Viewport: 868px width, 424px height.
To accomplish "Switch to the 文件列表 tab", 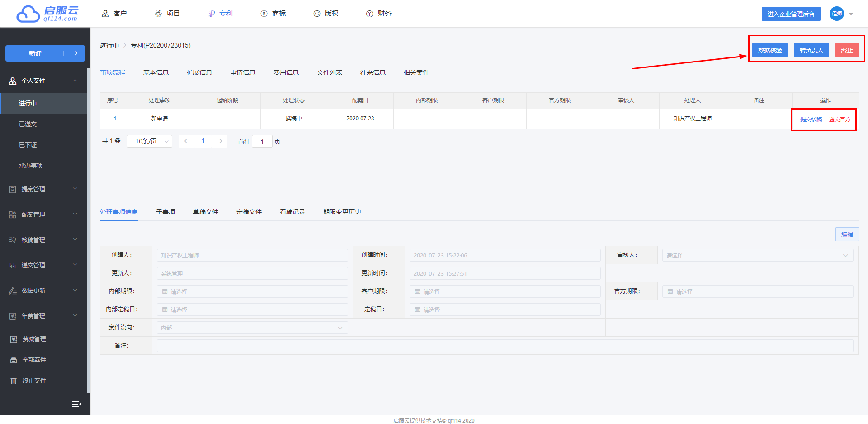I will [330, 72].
